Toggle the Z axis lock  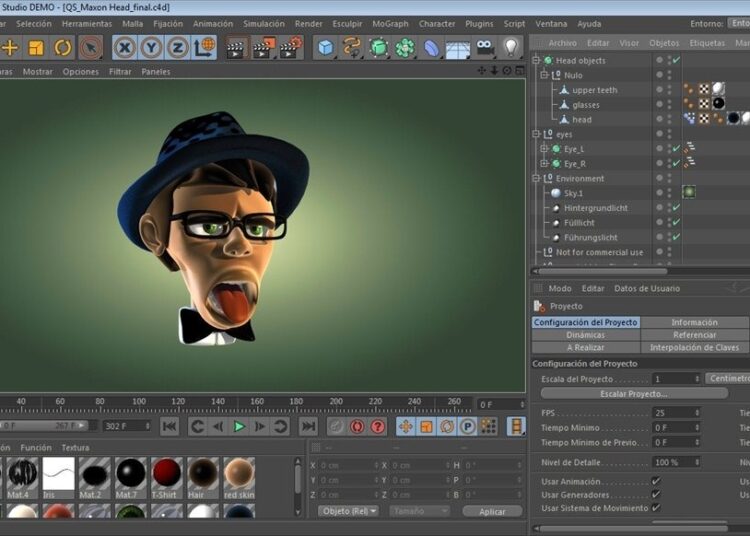point(177,48)
